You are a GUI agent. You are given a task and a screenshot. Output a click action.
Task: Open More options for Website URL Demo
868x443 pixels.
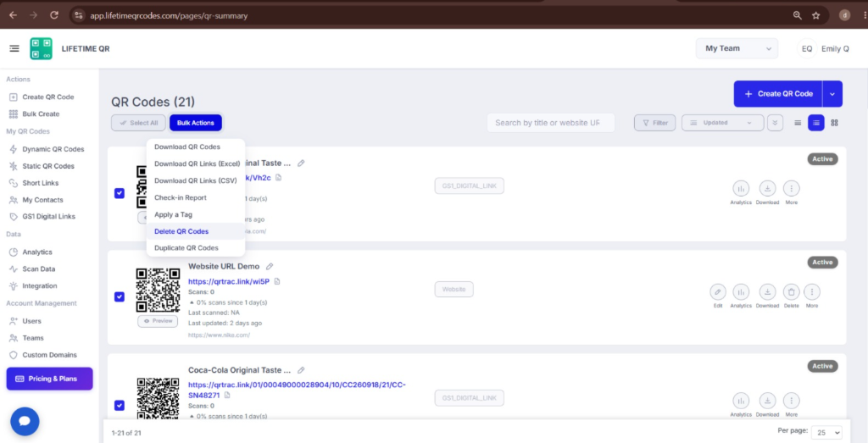tap(812, 291)
